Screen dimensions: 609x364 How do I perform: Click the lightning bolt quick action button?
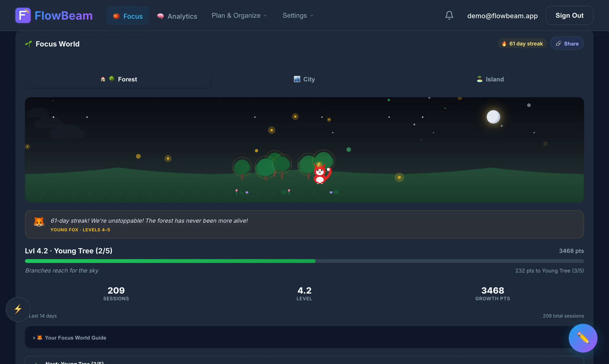(x=18, y=309)
